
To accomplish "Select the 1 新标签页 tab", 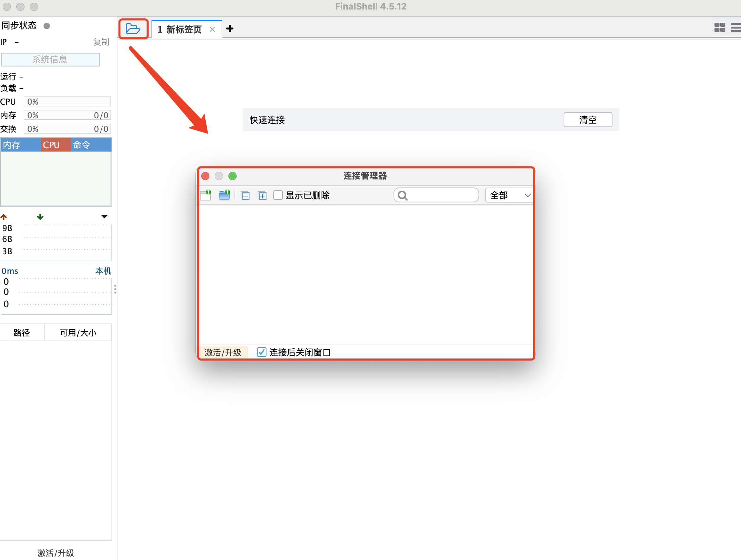I will [179, 30].
